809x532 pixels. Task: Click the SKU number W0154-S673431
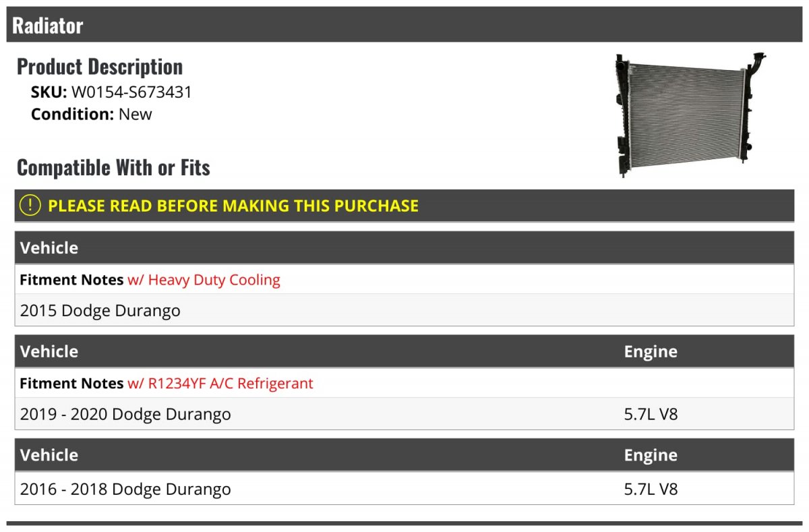click(131, 92)
